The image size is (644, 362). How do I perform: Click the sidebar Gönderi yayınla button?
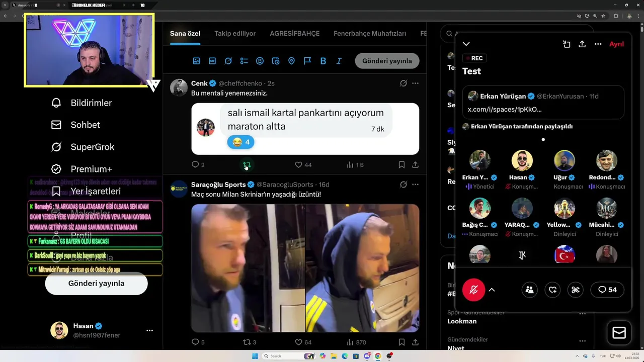[x=96, y=284]
